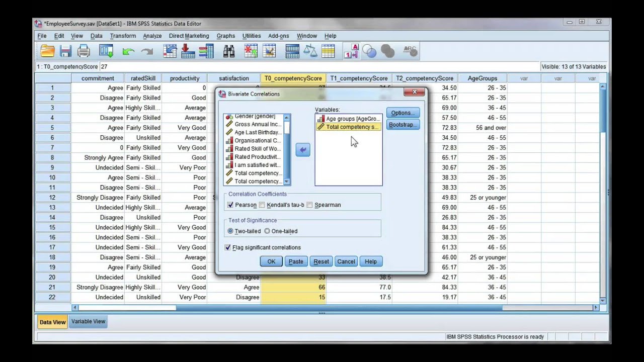Viewport: 644px width, 362px height.
Task: Select the Insert Cases icon
Action: [x=251, y=51]
